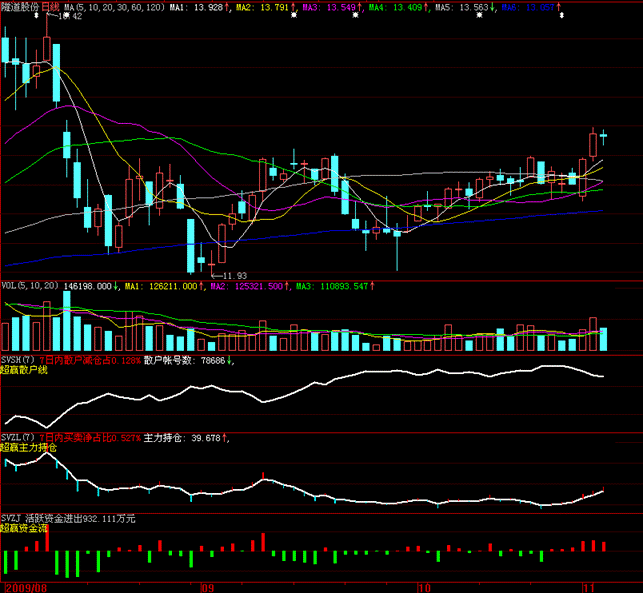Click the SVZL(7) indicator label
This screenshot has height=593, width=643.
click(x=18, y=438)
